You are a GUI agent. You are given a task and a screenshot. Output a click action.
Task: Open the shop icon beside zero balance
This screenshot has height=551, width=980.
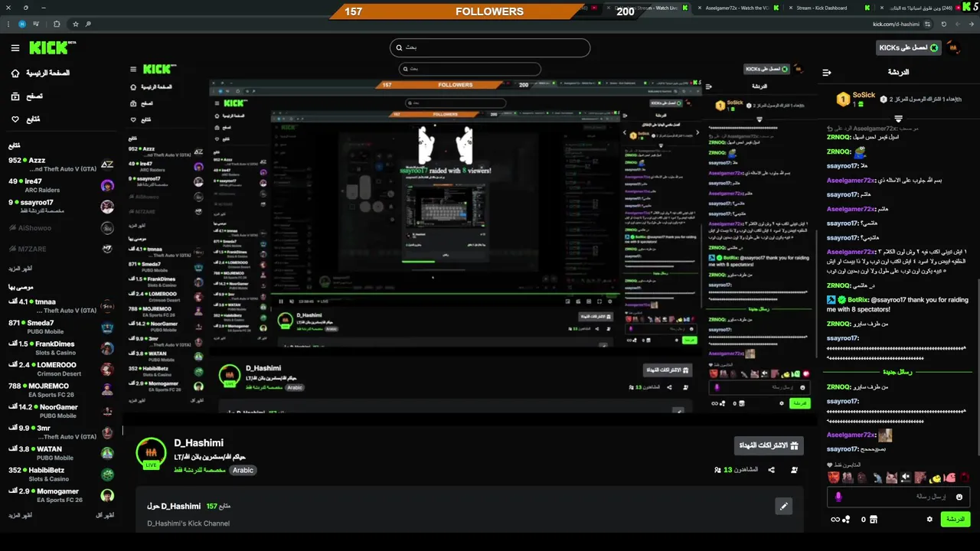click(874, 519)
